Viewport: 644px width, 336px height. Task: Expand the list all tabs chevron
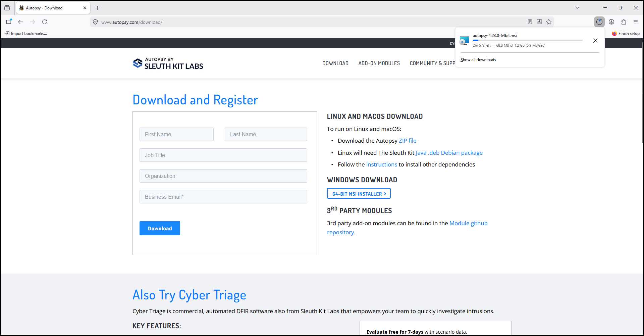577,8
